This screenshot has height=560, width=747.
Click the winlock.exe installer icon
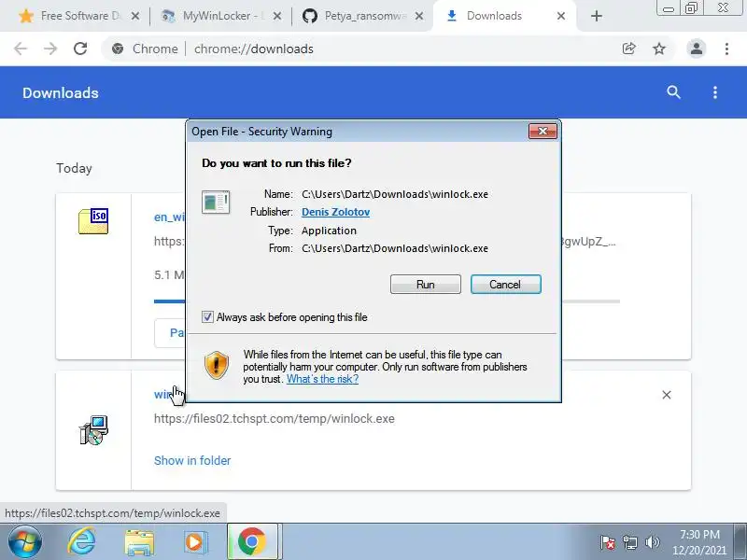(93, 430)
